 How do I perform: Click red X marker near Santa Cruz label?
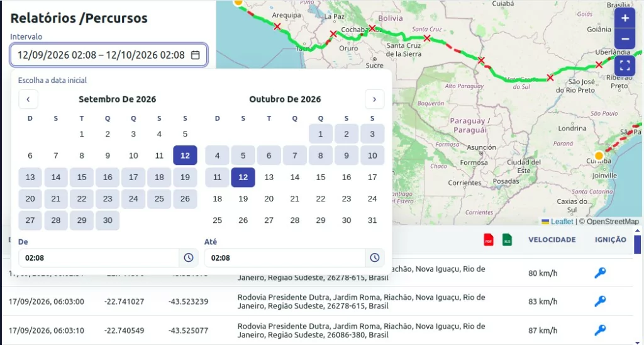pyautogui.click(x=427, y=38)
